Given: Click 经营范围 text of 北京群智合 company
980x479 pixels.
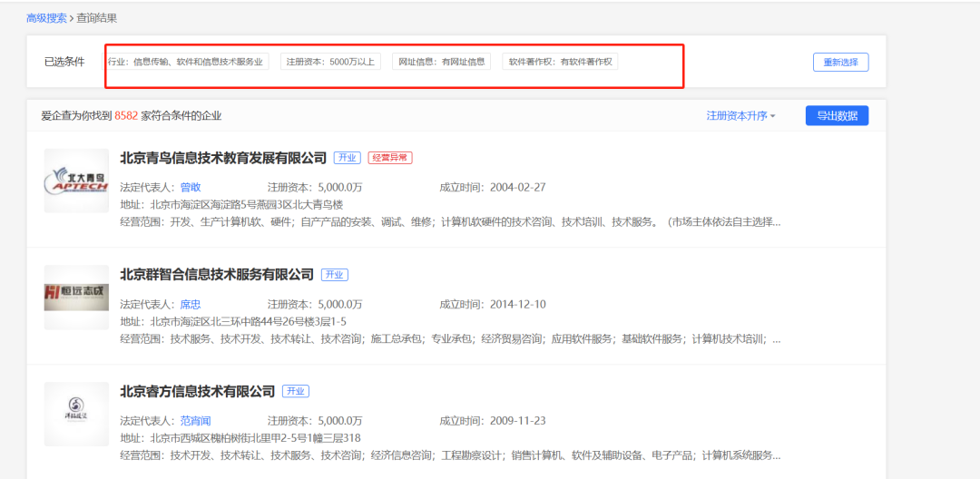Looking at the screenshot, I should pyautogui.click(x=451, y=339).
